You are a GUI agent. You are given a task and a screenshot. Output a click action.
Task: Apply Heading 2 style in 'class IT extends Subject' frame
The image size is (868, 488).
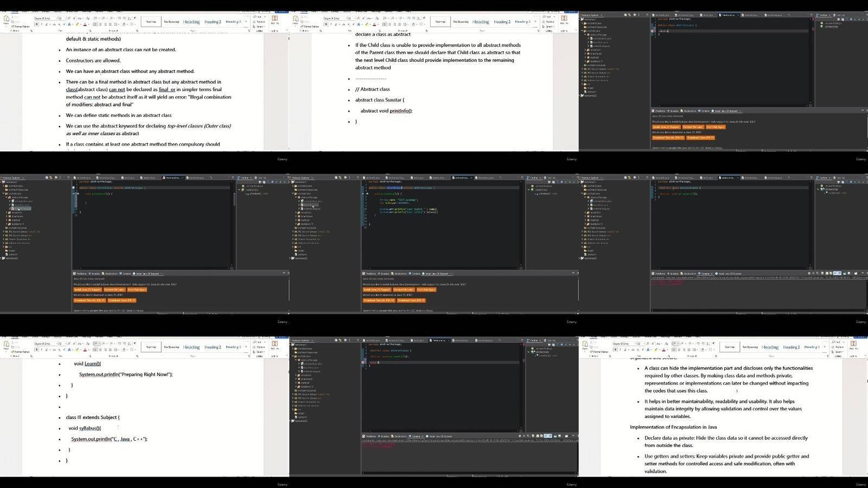(x=212, y=347)
